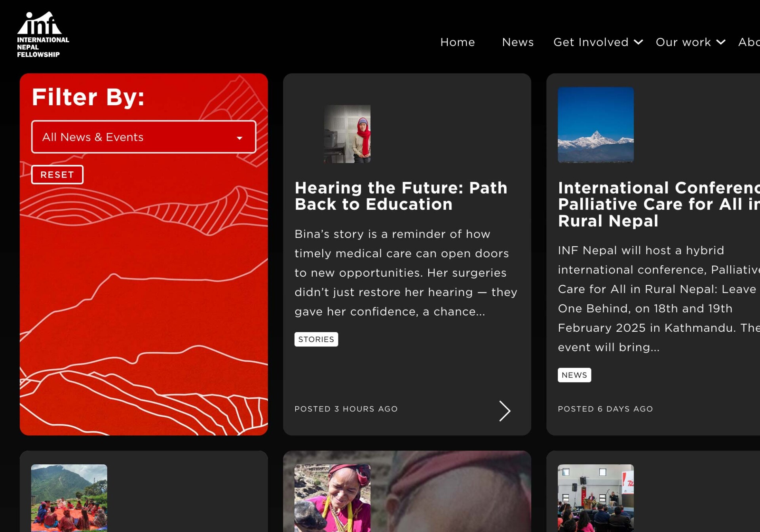760x532 pixels.
Task: Click the INF Nepal will host excerpt paragraph
Action: (659, 299)
